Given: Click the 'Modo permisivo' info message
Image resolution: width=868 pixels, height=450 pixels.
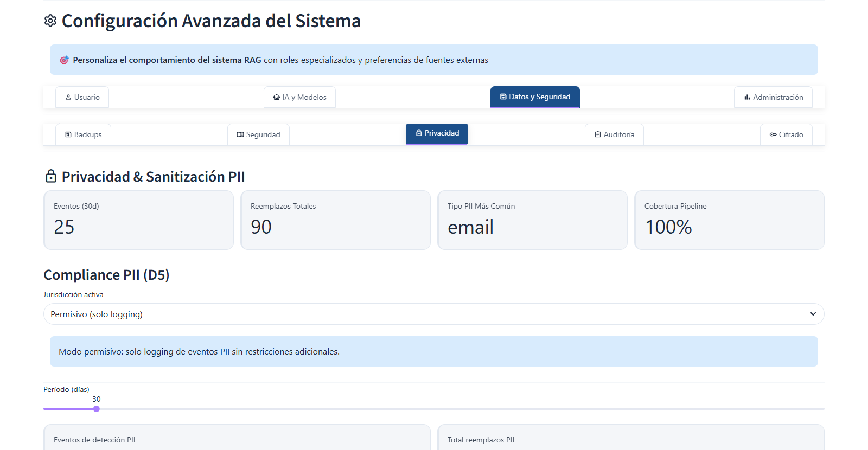Looking at the screenshot, I should coord(434,351).
